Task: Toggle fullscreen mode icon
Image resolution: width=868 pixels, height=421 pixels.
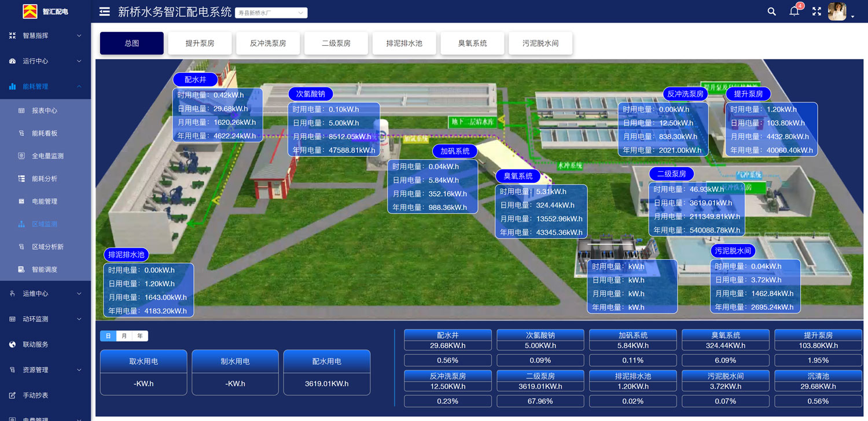Action: click(x=817, y=12)
